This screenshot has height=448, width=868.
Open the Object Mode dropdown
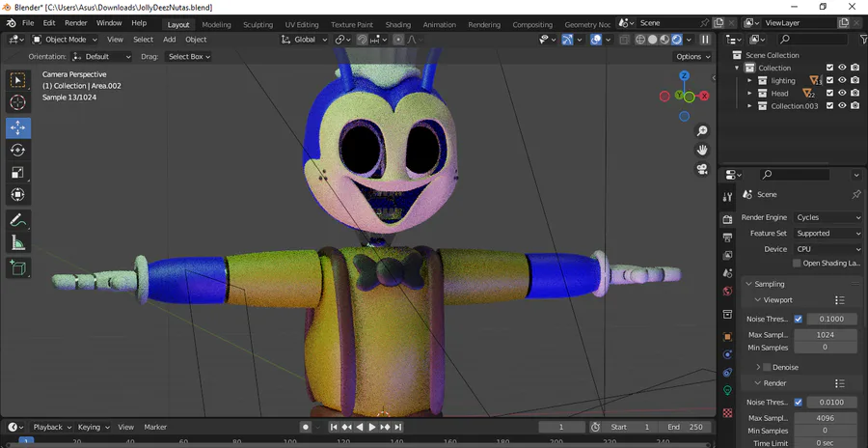[x=65, y=40]
